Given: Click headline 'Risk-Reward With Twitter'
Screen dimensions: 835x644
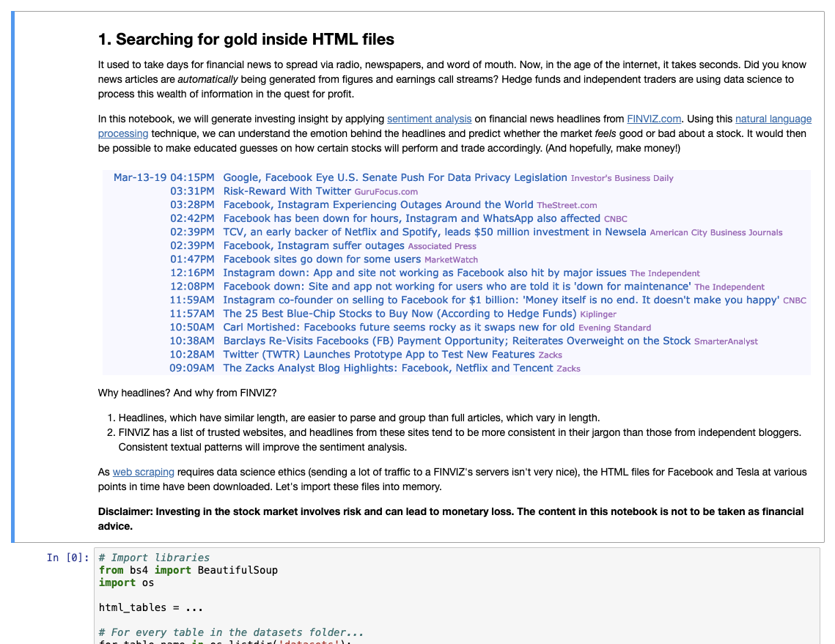Looking at the screenshot, I should pyautogui.click(x=287, y=191).
